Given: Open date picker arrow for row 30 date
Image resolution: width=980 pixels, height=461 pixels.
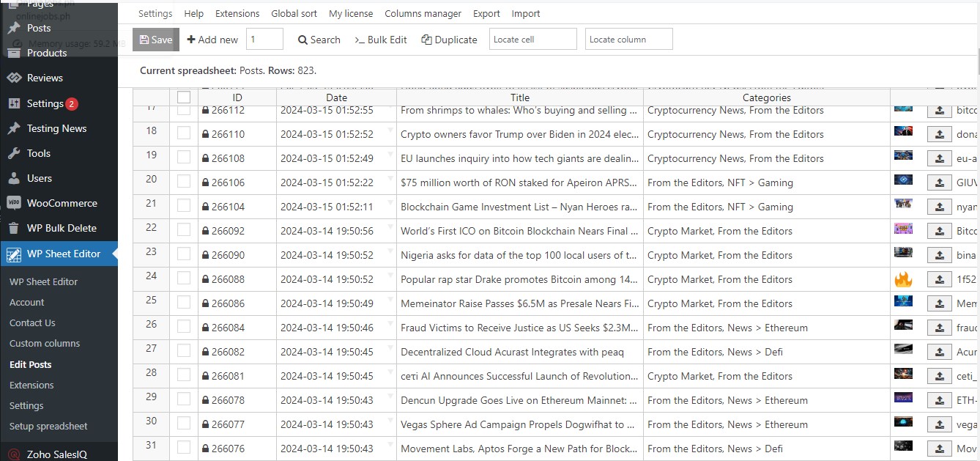Looking at the screenshot, I should click(390, 420).
